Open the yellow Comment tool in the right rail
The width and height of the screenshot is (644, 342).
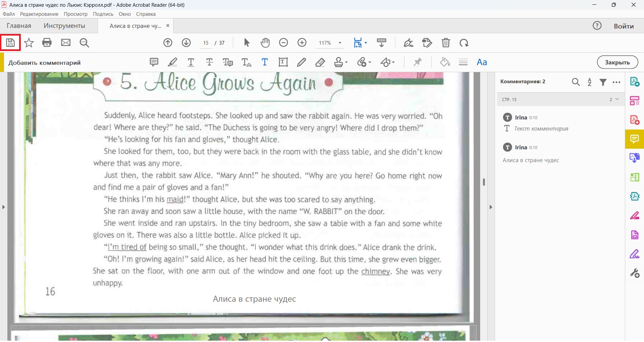[635, 139]
